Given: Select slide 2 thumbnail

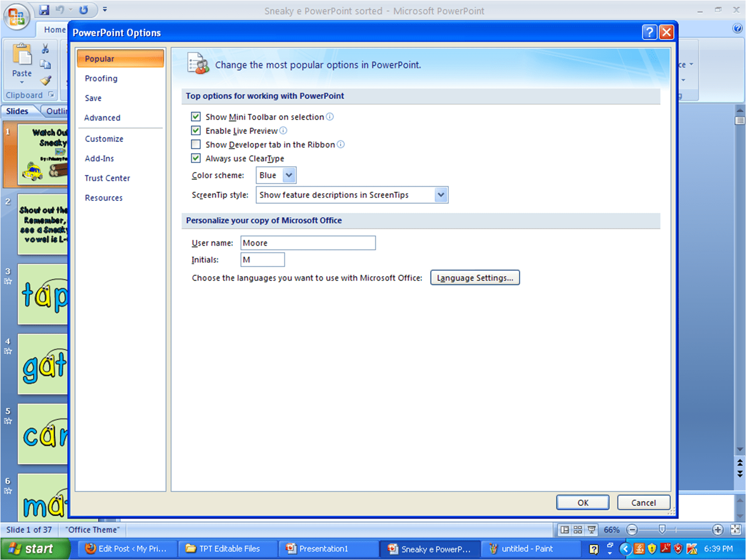Looking at the screenshot, I should click(x=43, y=224).
